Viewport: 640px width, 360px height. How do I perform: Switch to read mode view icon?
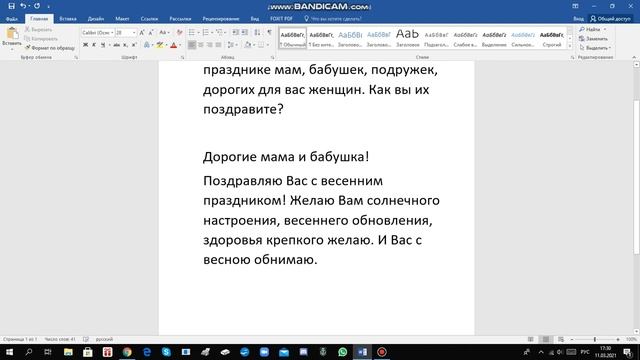531,339
